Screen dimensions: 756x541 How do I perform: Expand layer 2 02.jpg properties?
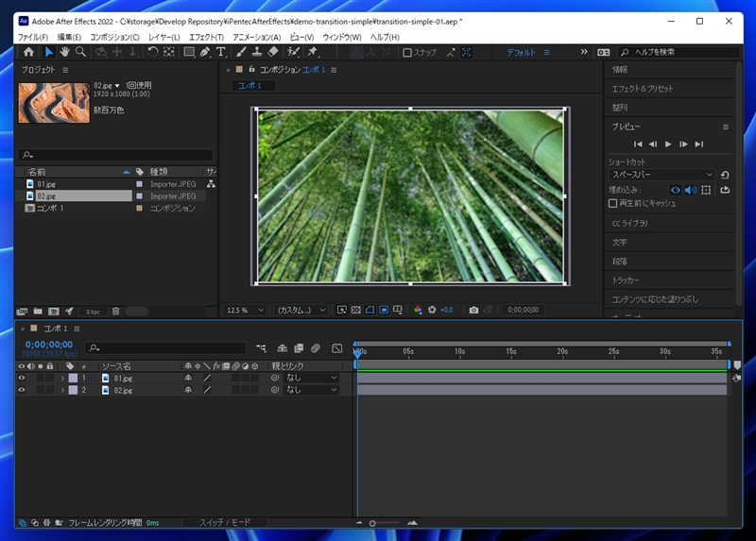click(62, 390)
